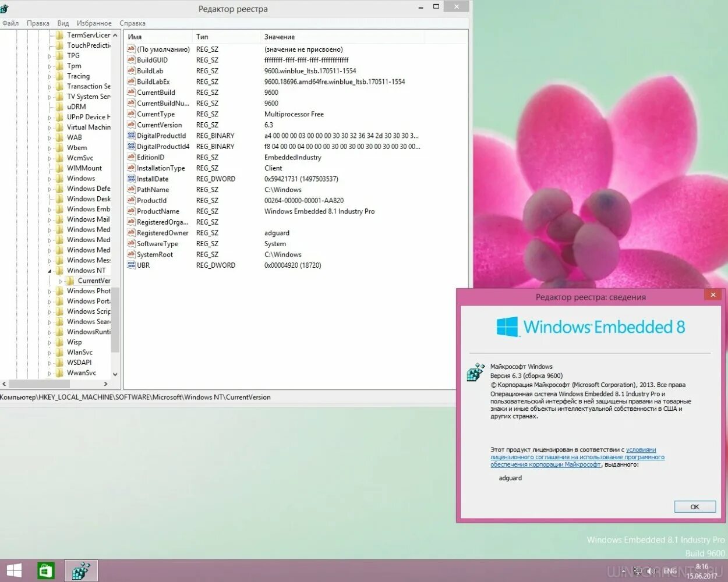Screen dimensions: 728x582
Task: Sort by the Значение column header
Action: [342, 37]
